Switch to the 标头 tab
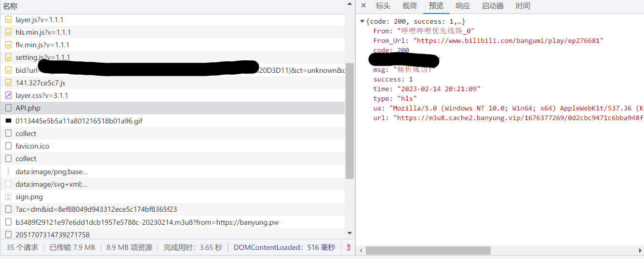Screen dimensions: 644x259 (383, 6)
